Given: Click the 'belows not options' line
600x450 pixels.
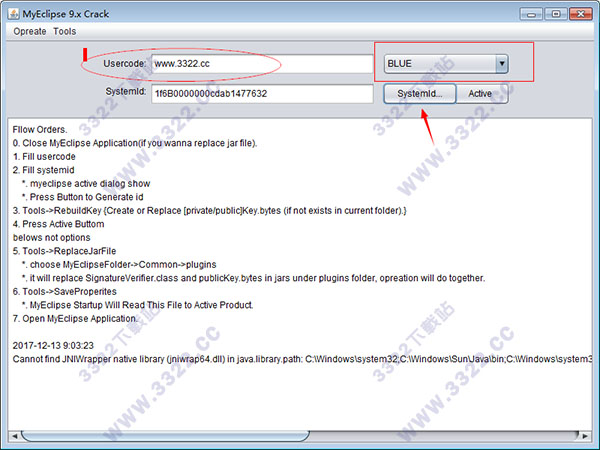Looking at the screenshot, I should coord(52,238).
